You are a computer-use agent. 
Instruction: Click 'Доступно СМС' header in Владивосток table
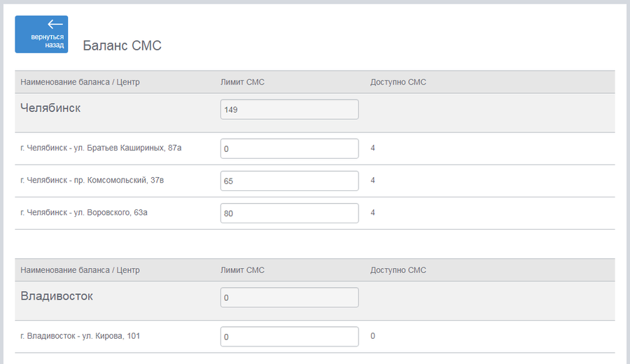(x=398, y=270)
